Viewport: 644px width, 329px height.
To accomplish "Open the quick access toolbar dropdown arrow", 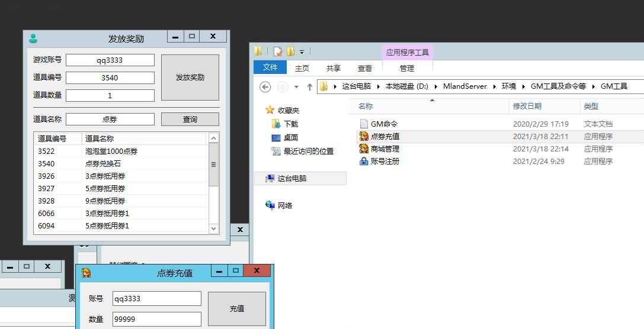I will (x=302, y=52).
